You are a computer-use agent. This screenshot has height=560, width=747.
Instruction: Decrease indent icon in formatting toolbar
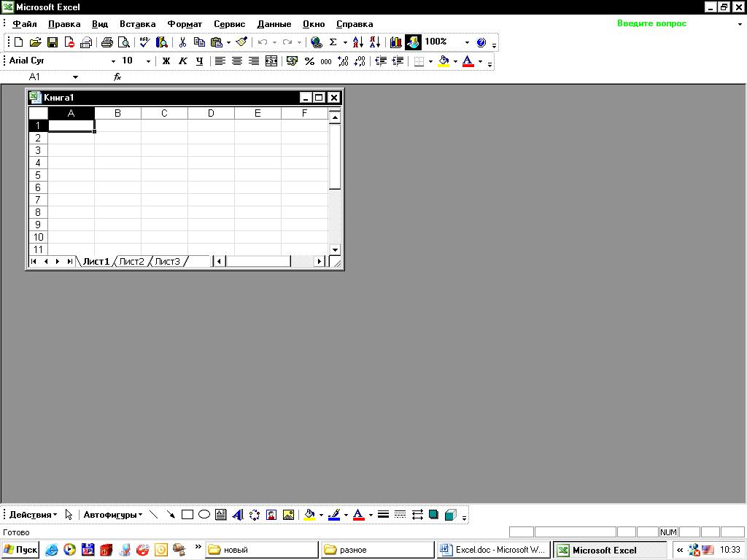381,61
